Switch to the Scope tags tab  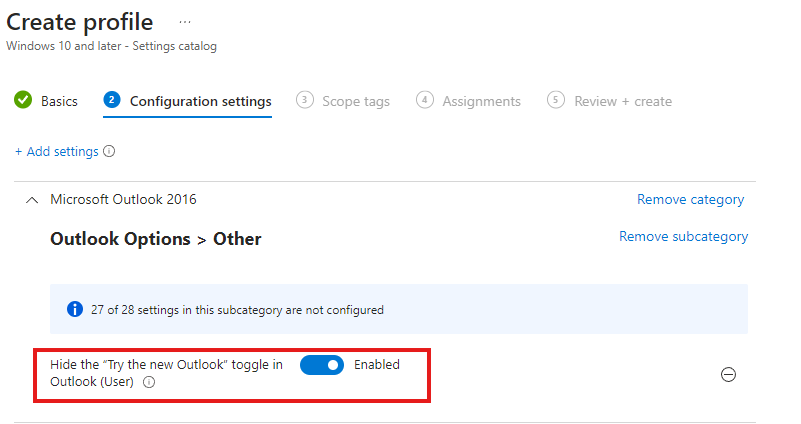(356, 101)
